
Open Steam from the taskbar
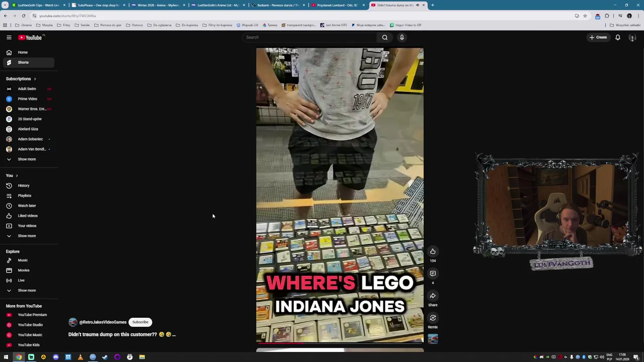pyautogui.click(x=105, y=357)
